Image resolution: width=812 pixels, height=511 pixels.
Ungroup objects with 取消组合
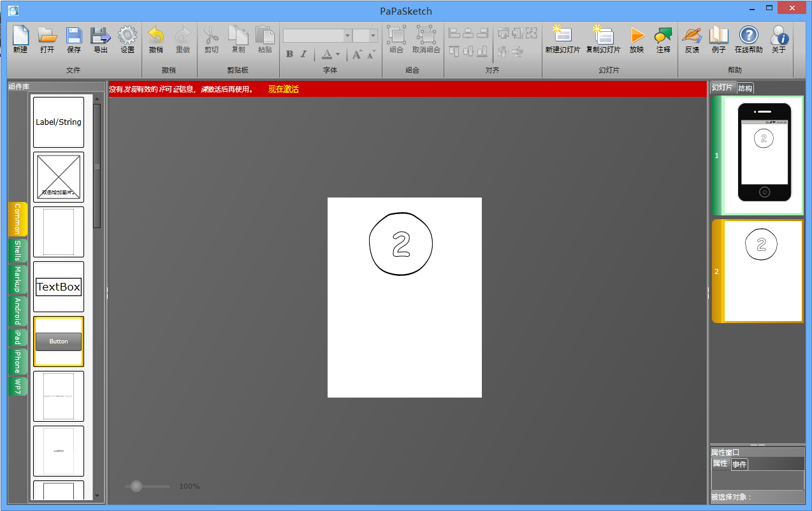point(426,40)
